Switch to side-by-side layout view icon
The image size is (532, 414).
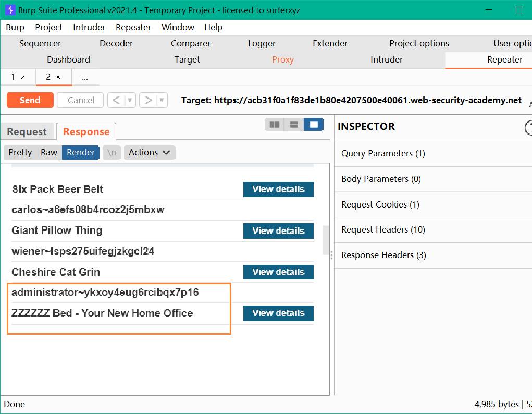tap(275, 125)
